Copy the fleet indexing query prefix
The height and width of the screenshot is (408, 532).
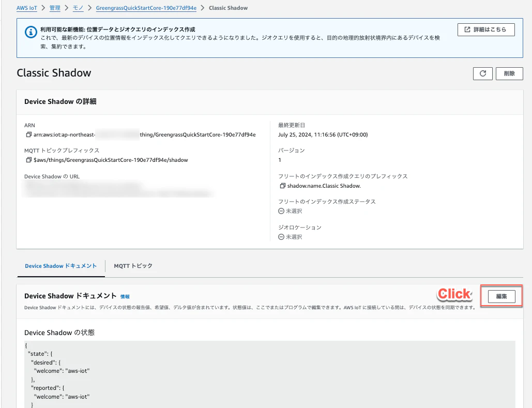282,186
